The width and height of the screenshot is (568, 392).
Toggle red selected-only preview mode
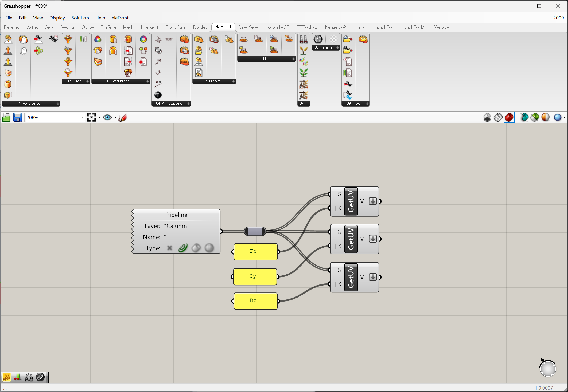[x=509, y=117]
